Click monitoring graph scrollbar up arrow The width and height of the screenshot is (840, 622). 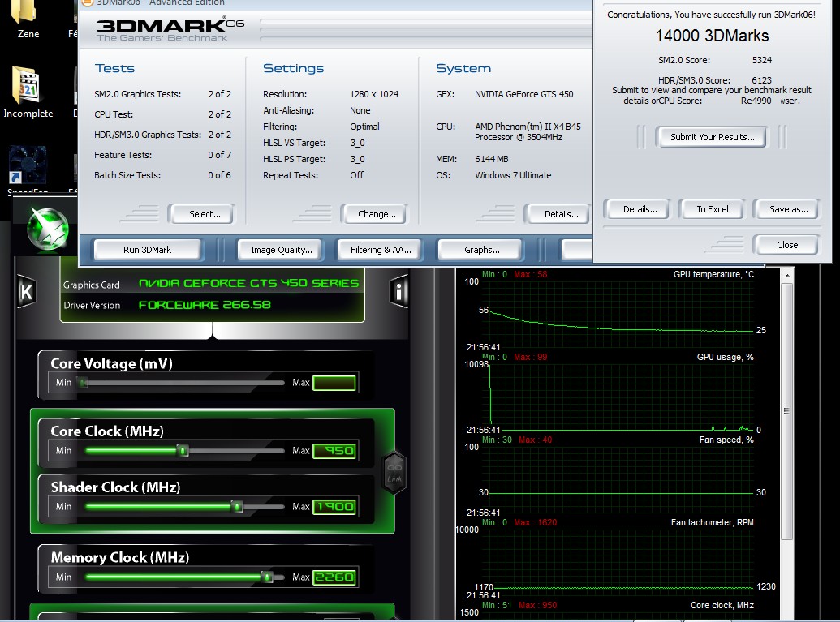[x=787, y=276]
